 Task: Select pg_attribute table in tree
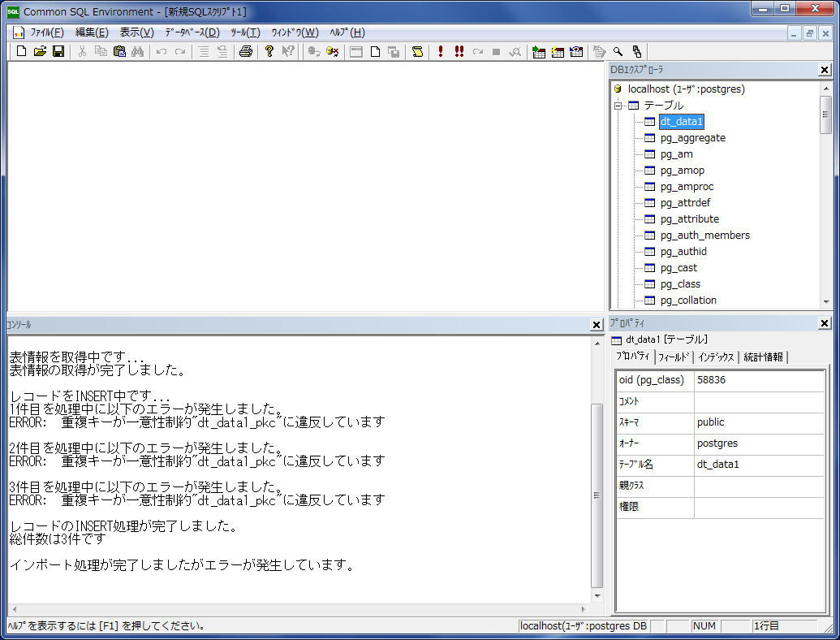click(x=690, y=218)
